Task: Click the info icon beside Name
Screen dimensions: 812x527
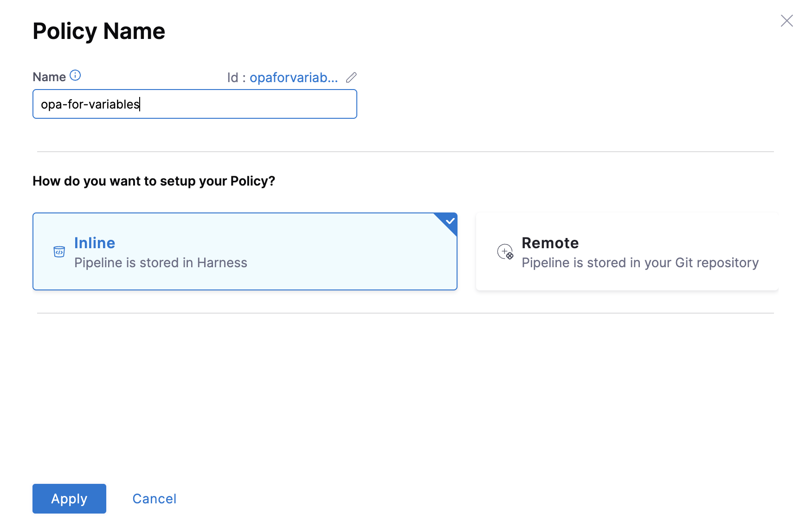Action: coord(75,75)
